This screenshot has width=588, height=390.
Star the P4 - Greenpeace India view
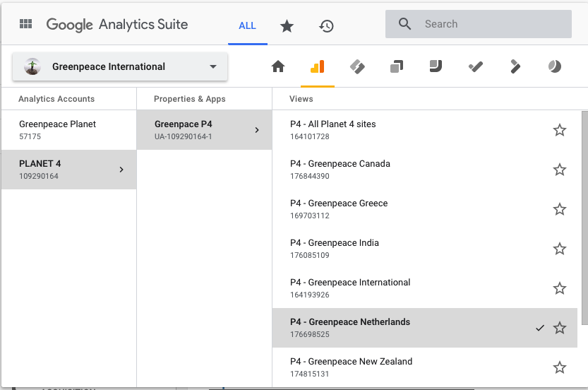(x=560, y=249)
